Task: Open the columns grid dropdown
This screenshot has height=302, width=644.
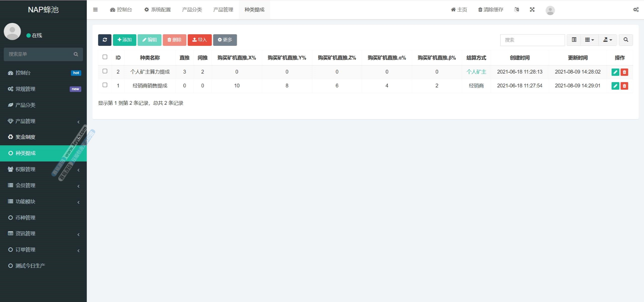Action: [589, 40]
